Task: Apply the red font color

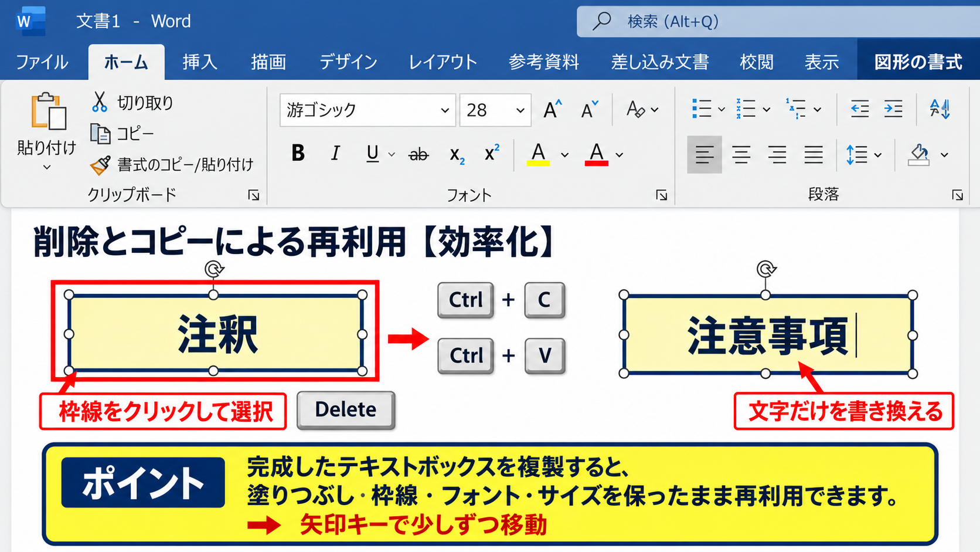Action: 596,154
